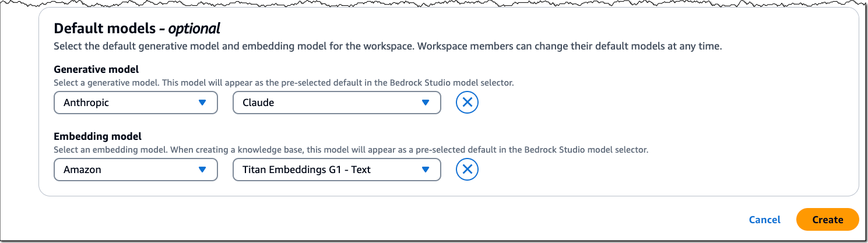This screenshot has width=868, height=243.
Task: Select the Generative model label
Action: pos(96,69)
